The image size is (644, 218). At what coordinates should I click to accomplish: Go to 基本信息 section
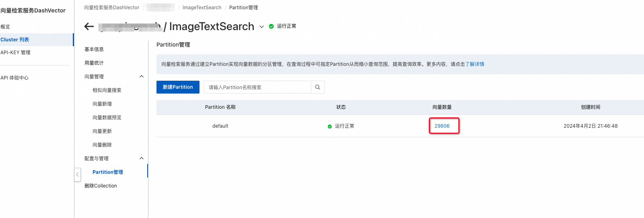94,49
